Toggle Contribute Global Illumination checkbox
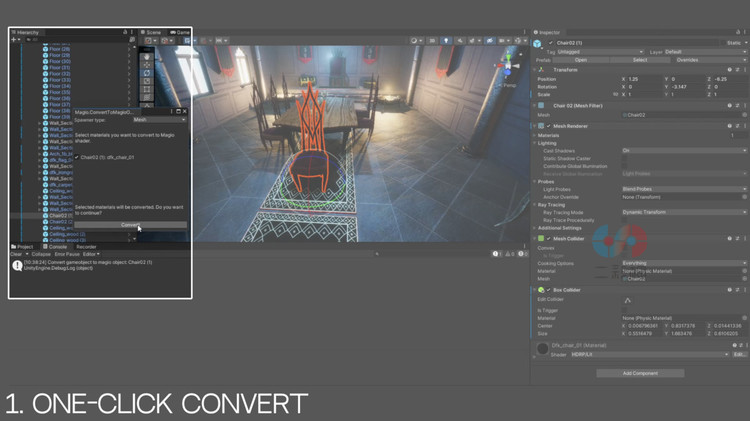Image resolution: width=750 pixels, height=421 pixels. pyautogui.click(x=625, y=166)
